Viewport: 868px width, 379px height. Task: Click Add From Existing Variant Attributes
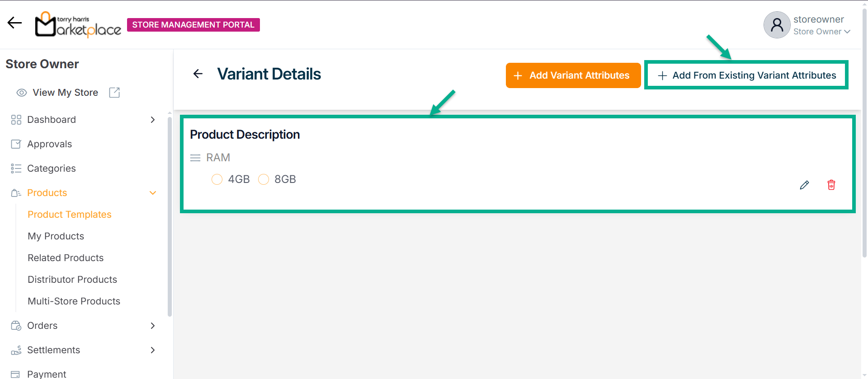746,75
